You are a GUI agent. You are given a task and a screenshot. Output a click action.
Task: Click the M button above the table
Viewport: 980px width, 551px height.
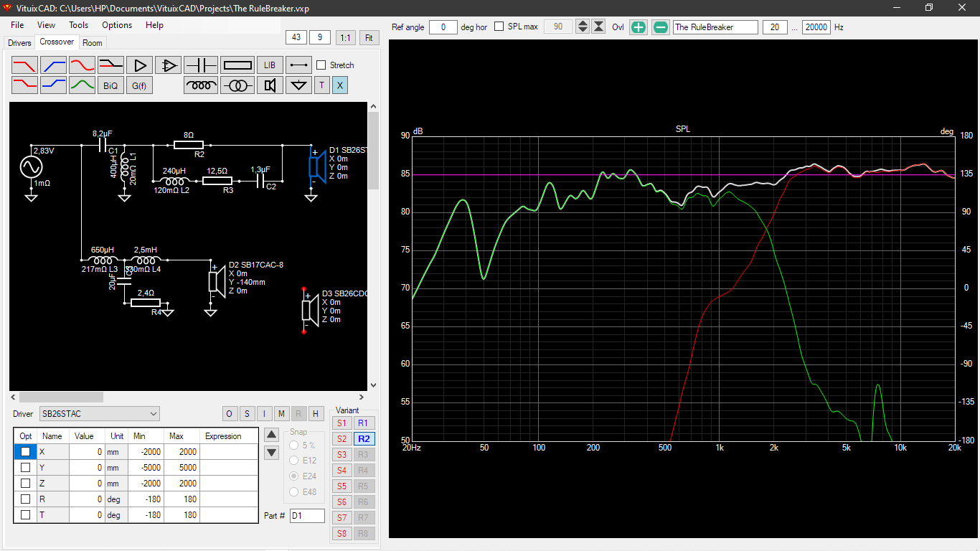click(281, 414)
